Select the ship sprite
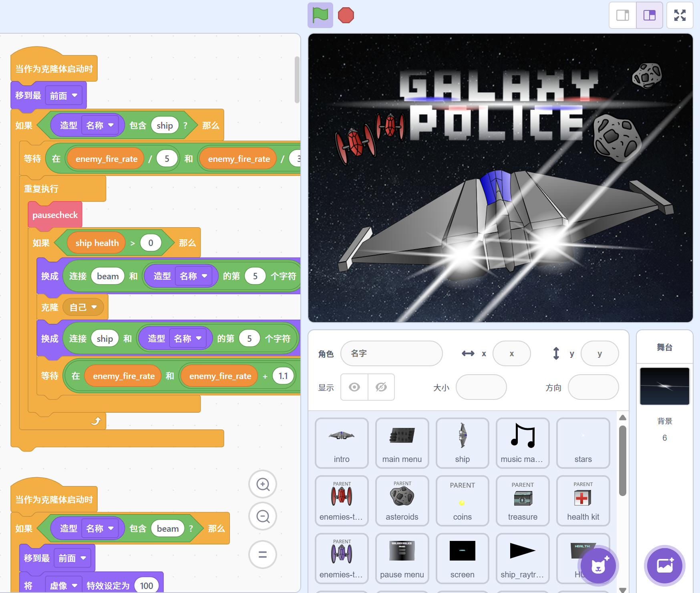700x593 pixels. pyautogui.click(x=463, y=443)
